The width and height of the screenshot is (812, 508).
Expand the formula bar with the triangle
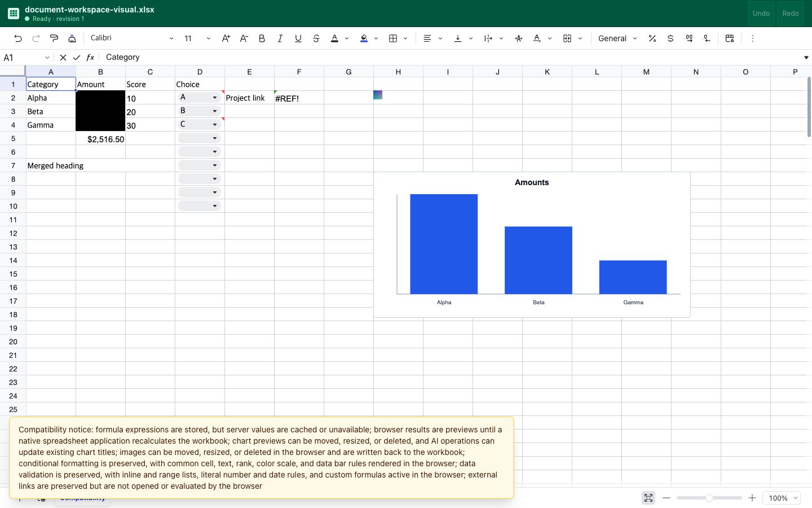tap(806, 58)
